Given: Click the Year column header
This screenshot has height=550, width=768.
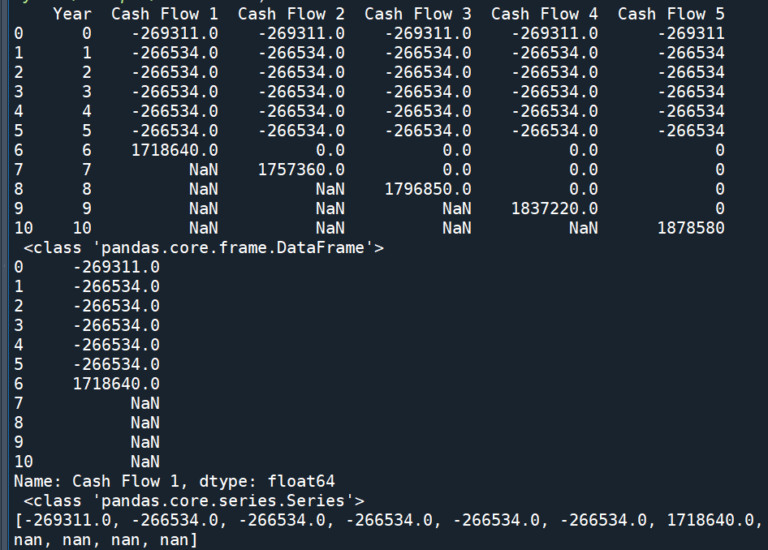Looking at the screenshot, I should 72,14.
